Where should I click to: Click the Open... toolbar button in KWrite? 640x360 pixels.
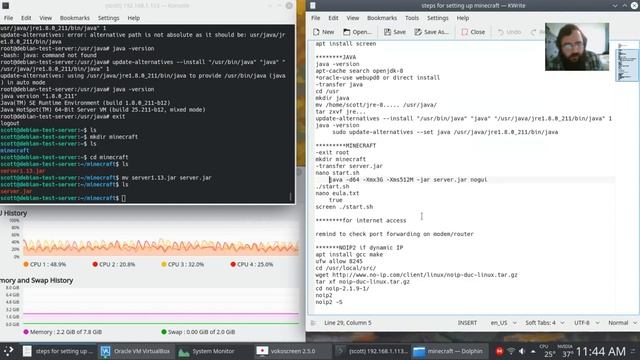pos(358,32)
